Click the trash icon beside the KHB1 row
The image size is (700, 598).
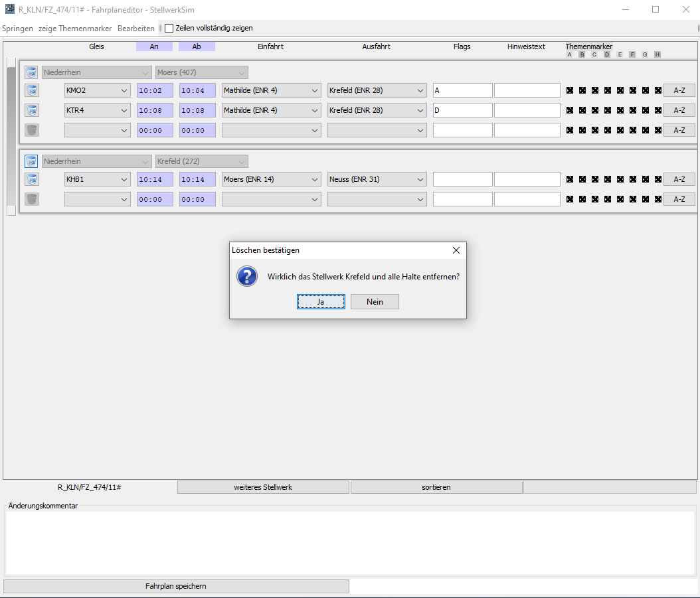pos(32,179)
